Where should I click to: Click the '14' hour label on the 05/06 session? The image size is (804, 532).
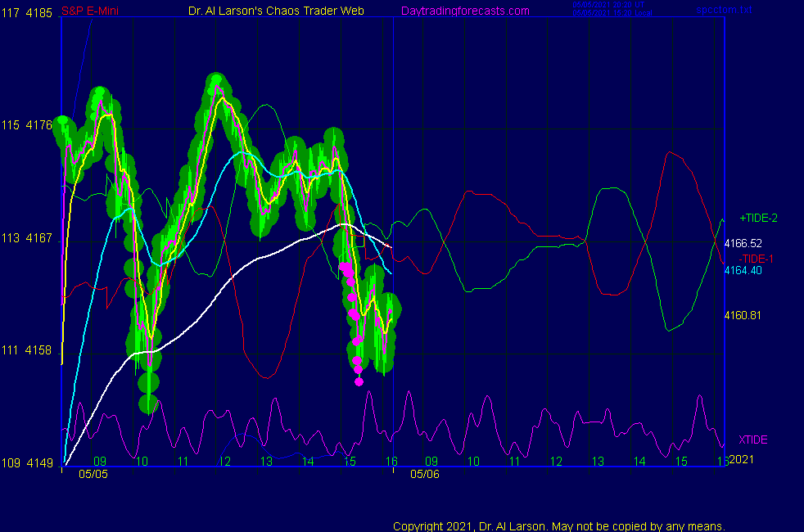point(639,462)
